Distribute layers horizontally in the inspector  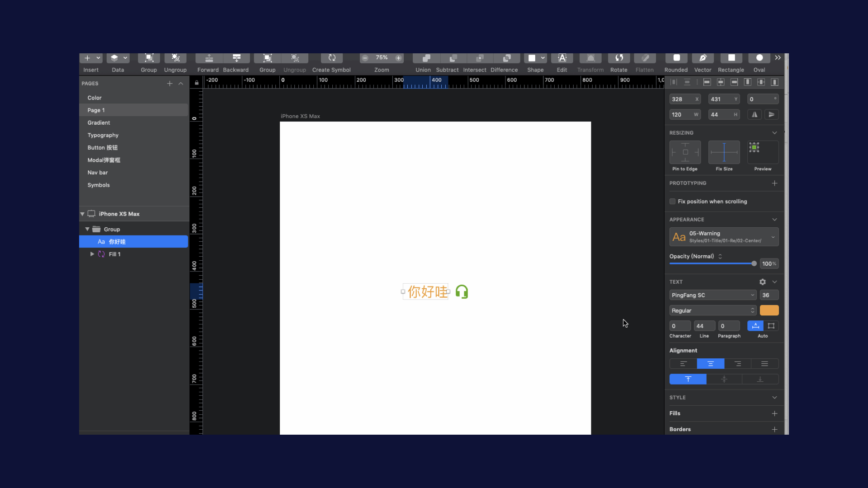coord(674,82)
